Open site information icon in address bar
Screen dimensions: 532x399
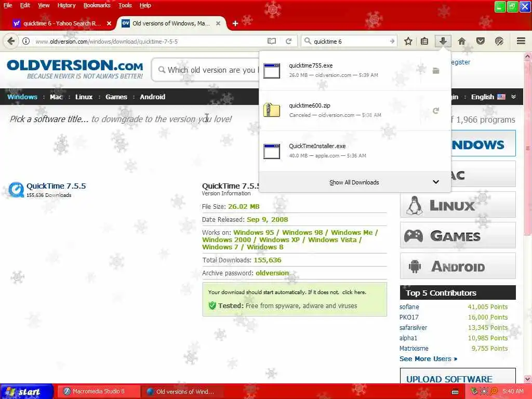click(x=26, y=42)
